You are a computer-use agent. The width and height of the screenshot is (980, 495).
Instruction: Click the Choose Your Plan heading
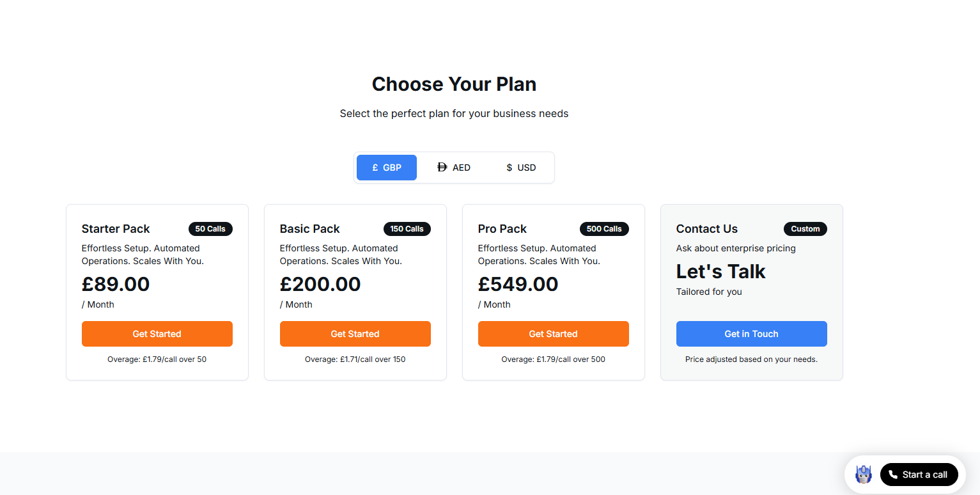(x=454, y=84)
